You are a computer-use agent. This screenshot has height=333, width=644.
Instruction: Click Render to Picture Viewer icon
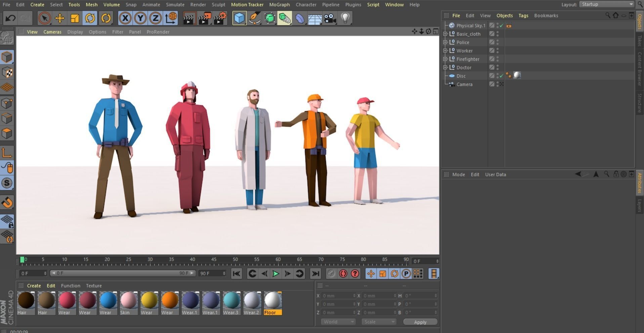tap(205, 18)
